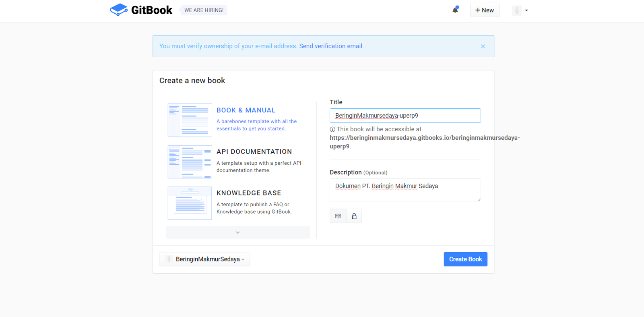Expand more templates with chevron bar
Image resolution: width=644 pixels, height=317 pixels.
tap(238, 232)
